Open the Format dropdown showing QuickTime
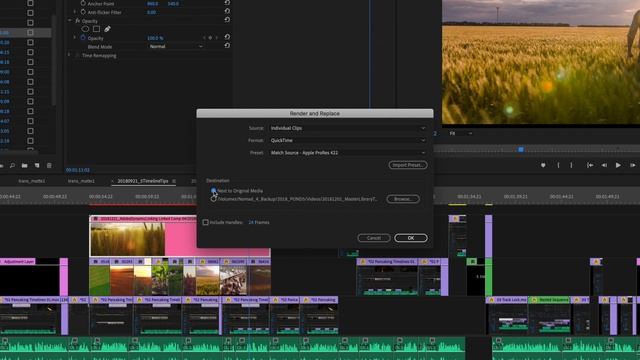 click(x=347, y=140)
